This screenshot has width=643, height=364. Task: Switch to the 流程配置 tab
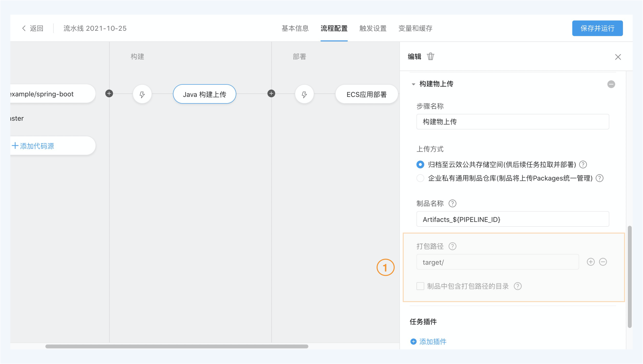[x=334, y=28]
